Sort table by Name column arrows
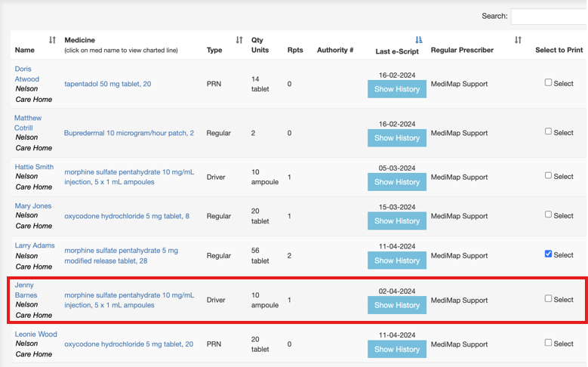 tap(52, 40)
